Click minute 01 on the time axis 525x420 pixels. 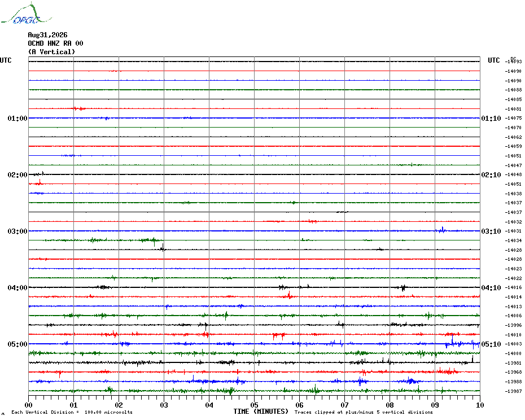73,405
